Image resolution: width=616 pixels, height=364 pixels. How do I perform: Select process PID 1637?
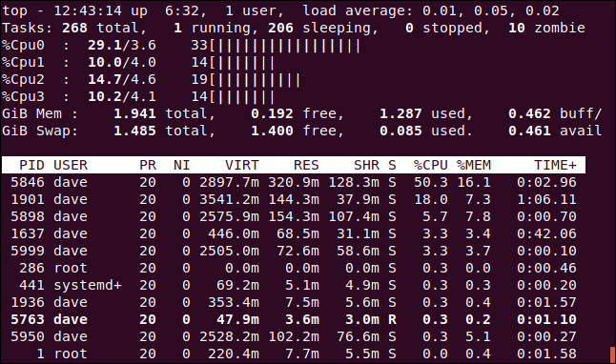pyautogui.click(x=294, y=233)
